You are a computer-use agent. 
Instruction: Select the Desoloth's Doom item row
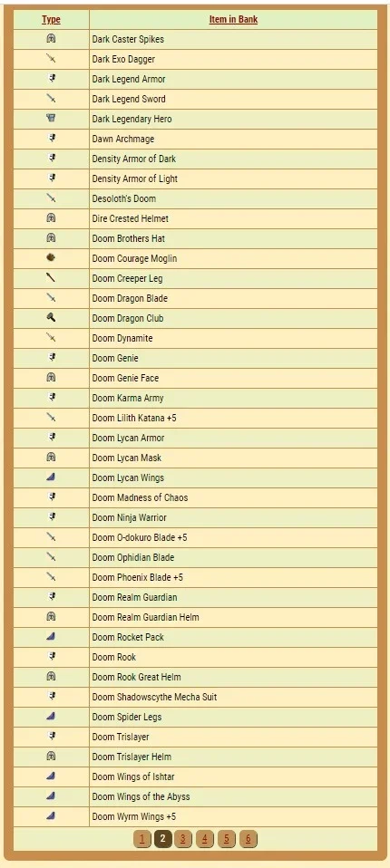pyautogui.click(x=195, y=198)
